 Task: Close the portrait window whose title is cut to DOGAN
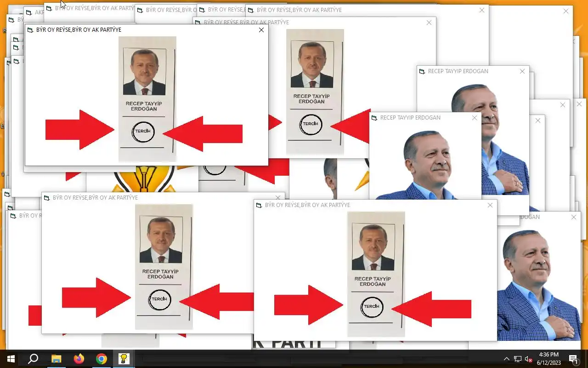[x=574, y=217]
